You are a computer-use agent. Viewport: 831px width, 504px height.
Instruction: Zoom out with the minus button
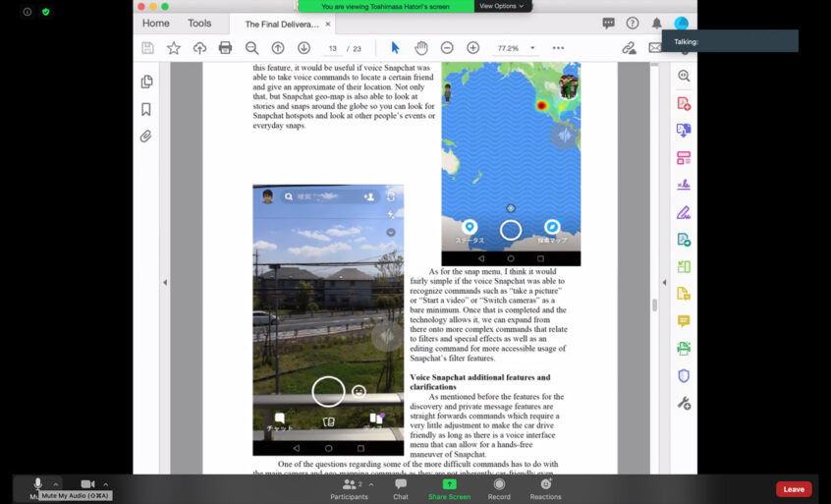coord(447,48)
